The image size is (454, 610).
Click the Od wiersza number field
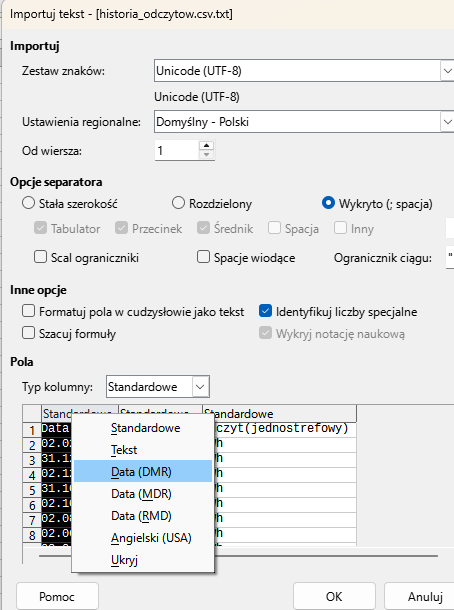coord(177,150)
